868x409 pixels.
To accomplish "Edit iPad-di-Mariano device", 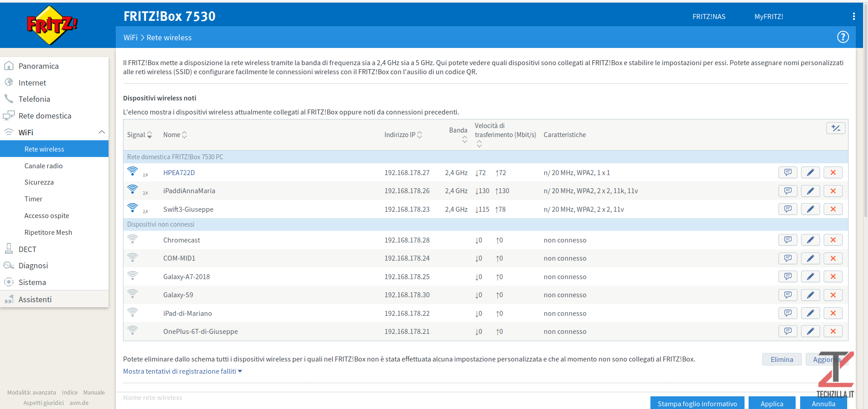I will (810, 313).
